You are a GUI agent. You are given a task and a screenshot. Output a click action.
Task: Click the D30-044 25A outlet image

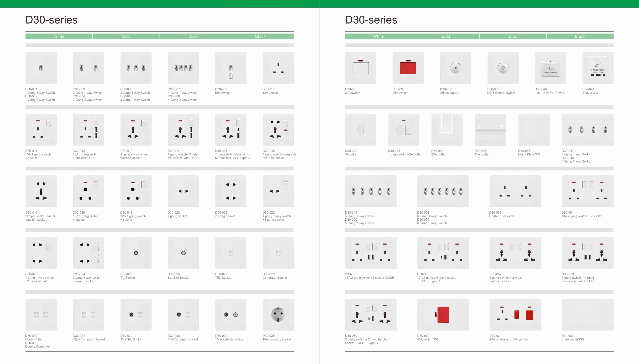click(447, 130)
